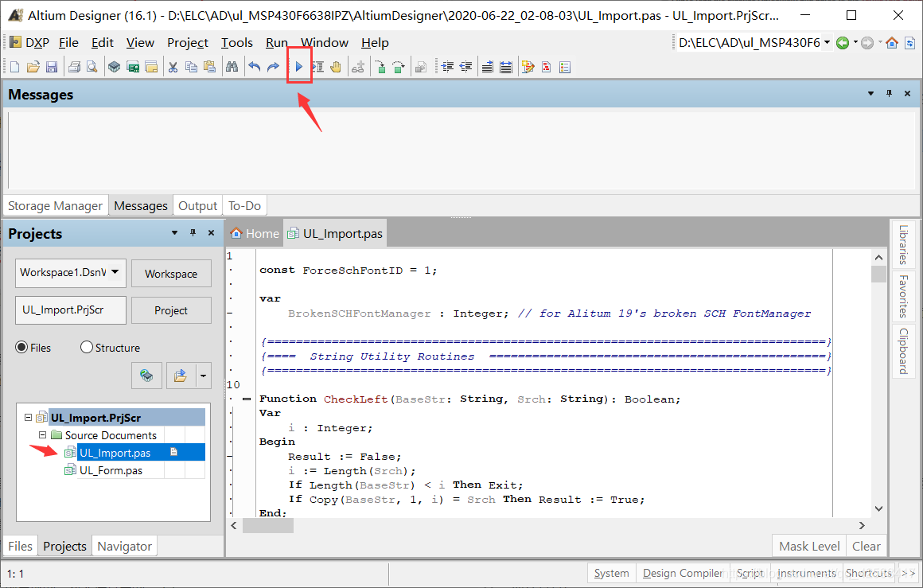Viewport: 923px width, 588px height.
Task: Open the Workspace1.DsnW combo box
Action: pos(71,272)
